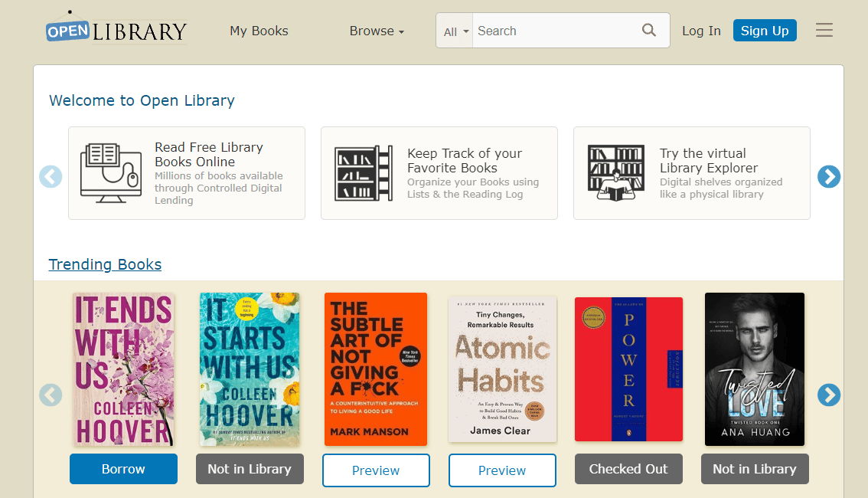Click the welcome carousel's left arrow
Image resolution: width=868 pixels, height=498 pixels.
[51, 176]
